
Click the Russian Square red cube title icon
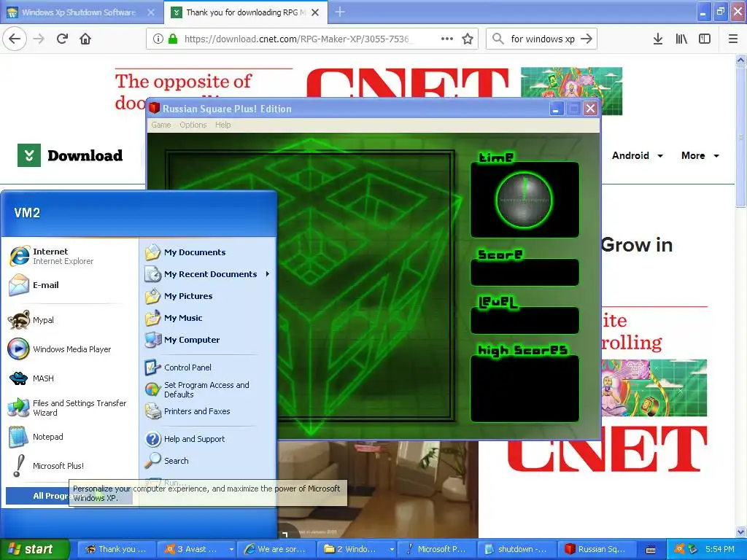click(155, 108)
